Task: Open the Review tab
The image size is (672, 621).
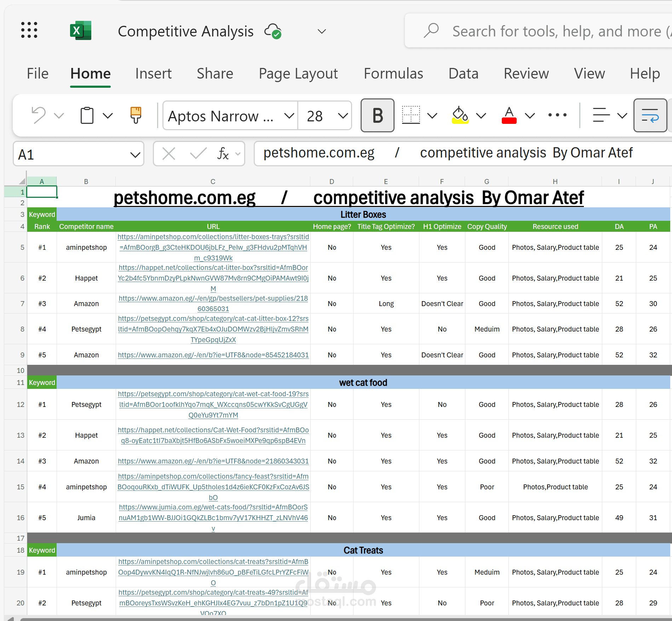Action: pyautogui.click(x=526, y=74)
